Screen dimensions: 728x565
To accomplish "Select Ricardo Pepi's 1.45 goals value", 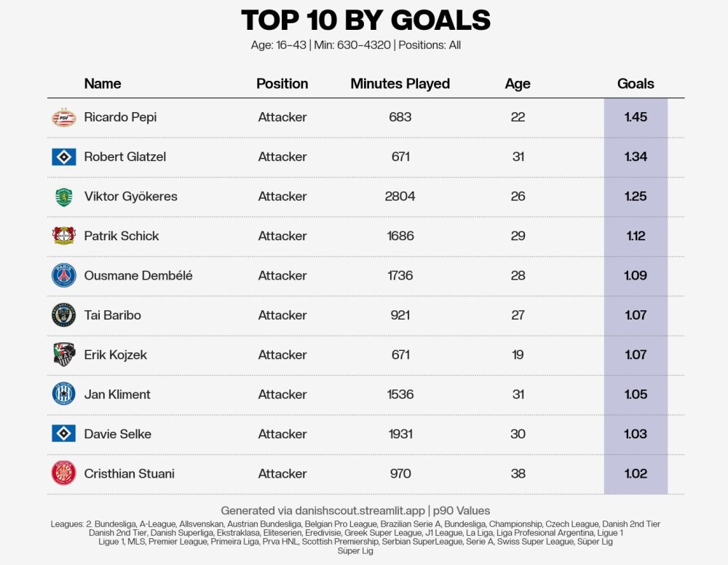I will click(636, 117).
